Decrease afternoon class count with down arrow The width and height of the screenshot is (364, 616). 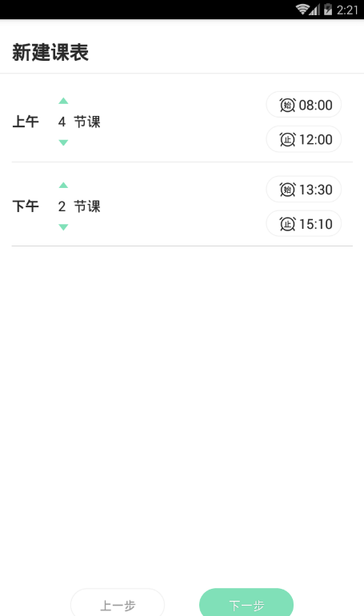[63, 227]
